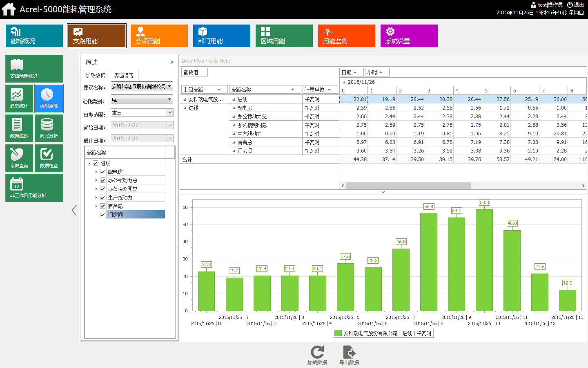Toggle the 进线 checkbox in tree
588x368 pixels.
click(96, 163)
